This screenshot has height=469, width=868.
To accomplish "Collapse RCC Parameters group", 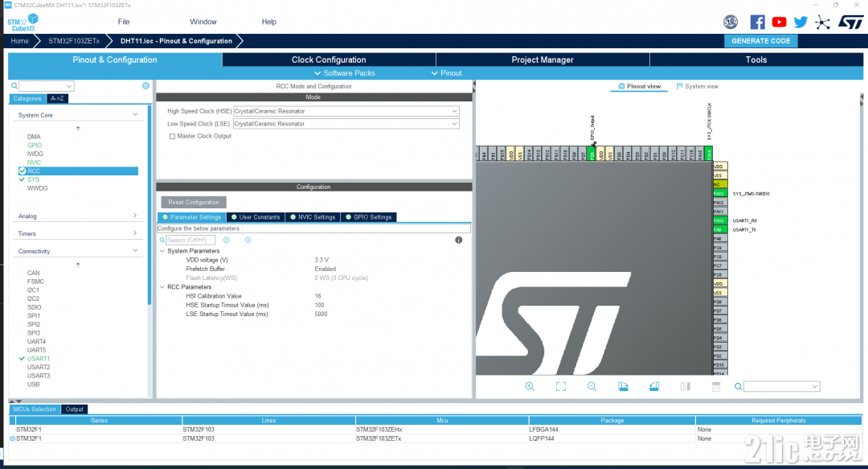I will (x=162, y=286).
